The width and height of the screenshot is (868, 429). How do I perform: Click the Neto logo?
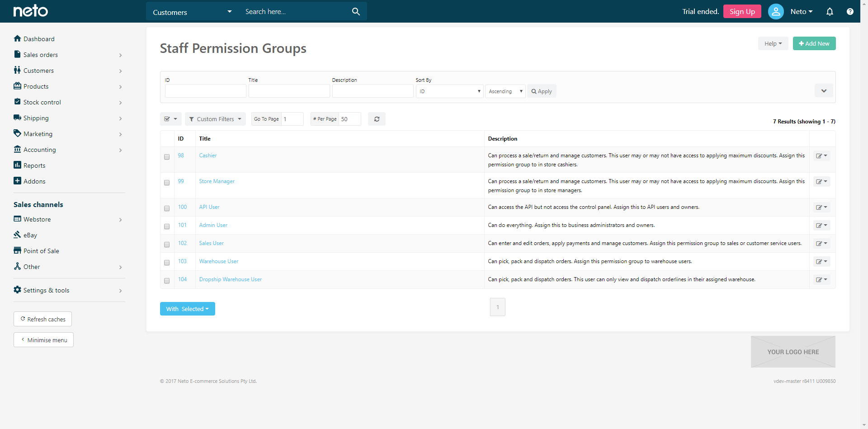[x=30, y=11]
